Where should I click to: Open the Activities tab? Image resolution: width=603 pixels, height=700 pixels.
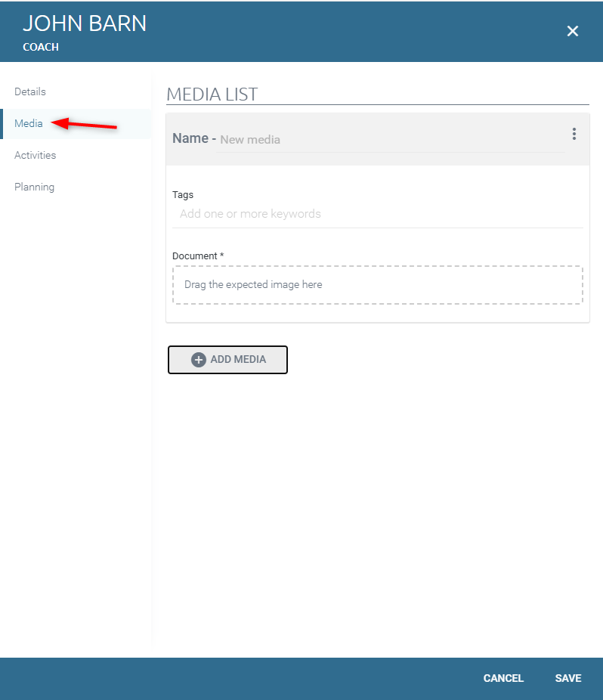click(x=35, y=155)
